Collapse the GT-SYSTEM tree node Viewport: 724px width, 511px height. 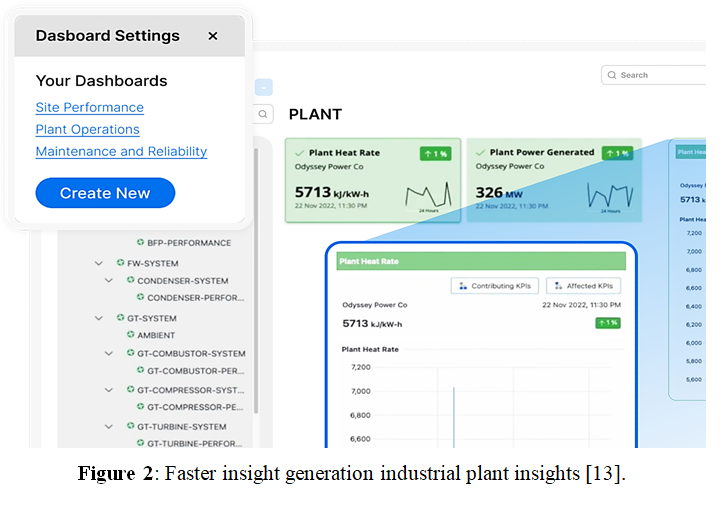(99, 318)
